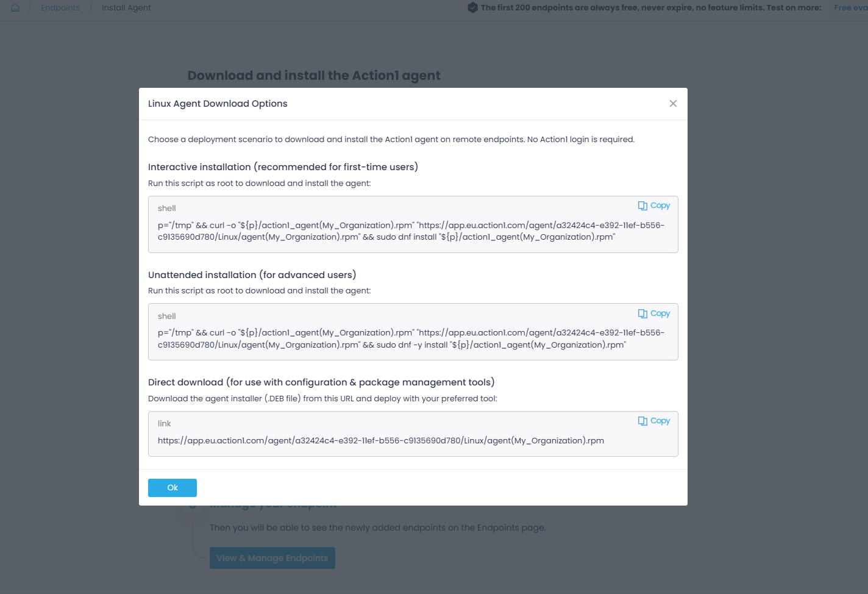Open the Free evaluation link in the top banner

[x=850, y=8]
